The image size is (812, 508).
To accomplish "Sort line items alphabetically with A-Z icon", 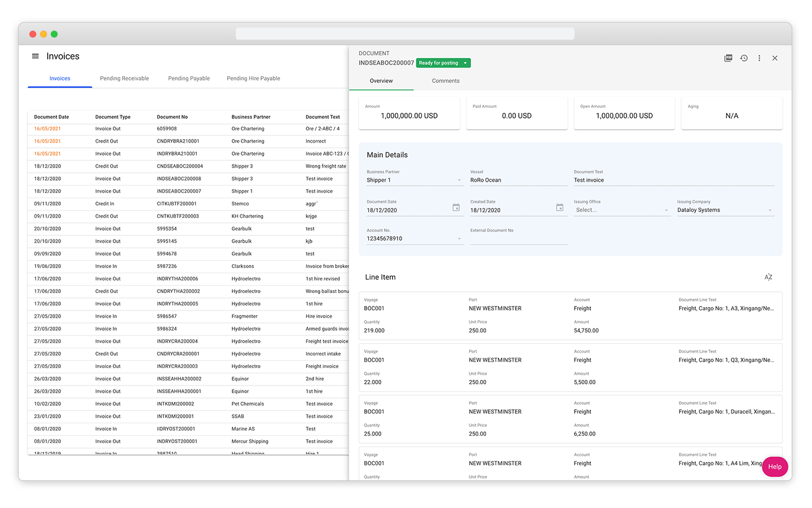I will coord(768,277).
